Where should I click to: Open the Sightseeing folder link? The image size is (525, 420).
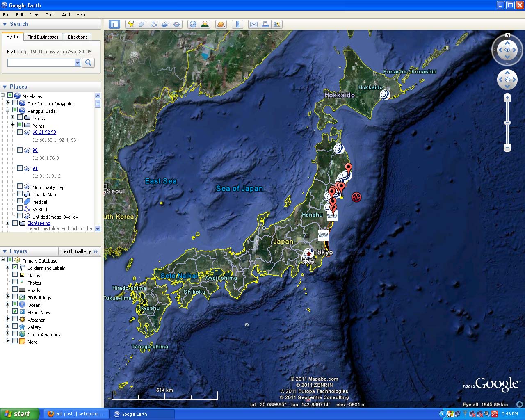pos(39,223)
